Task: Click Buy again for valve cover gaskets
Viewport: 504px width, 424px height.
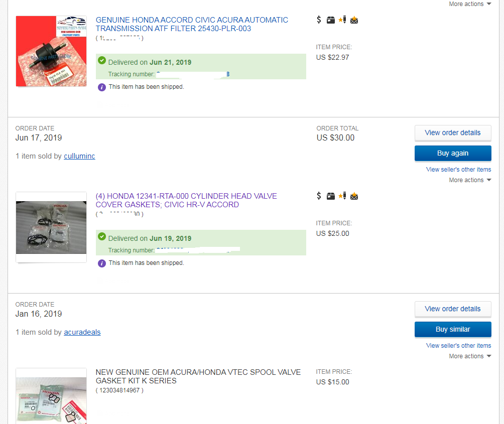Action: pos(453,153)
